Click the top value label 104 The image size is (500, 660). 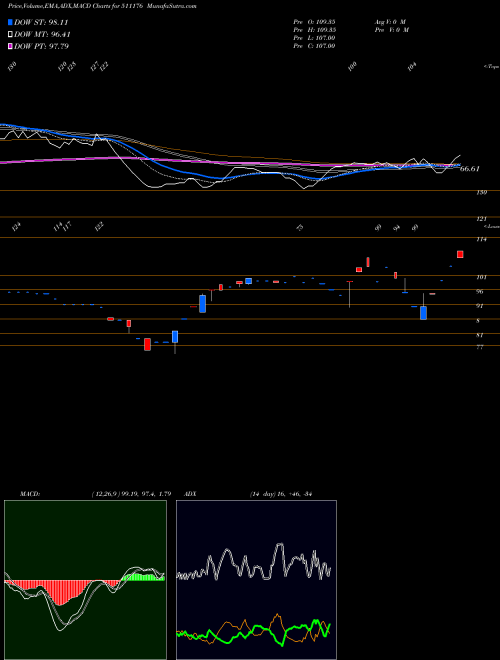(412, 66)
